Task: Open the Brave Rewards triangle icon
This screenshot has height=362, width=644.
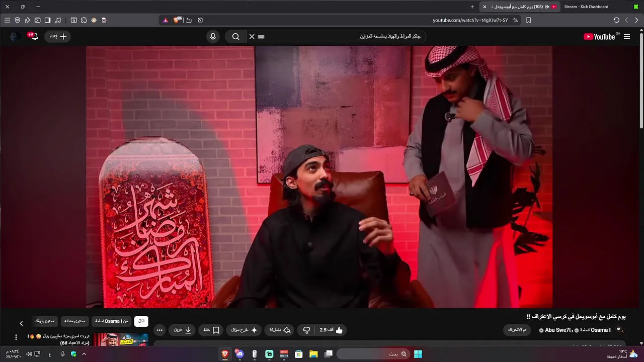Action: point(165,20)
